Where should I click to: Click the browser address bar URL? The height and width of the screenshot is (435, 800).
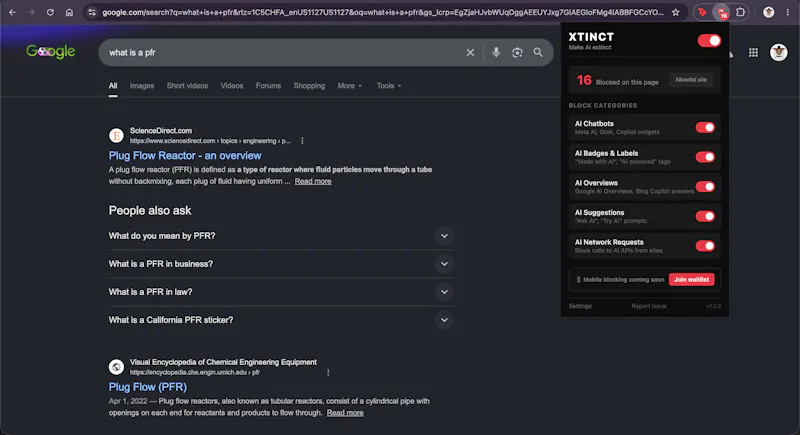coord(383,12)
